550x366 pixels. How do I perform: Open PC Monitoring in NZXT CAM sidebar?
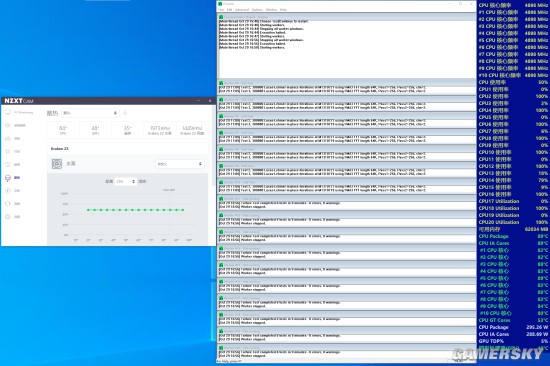[20, 112]
